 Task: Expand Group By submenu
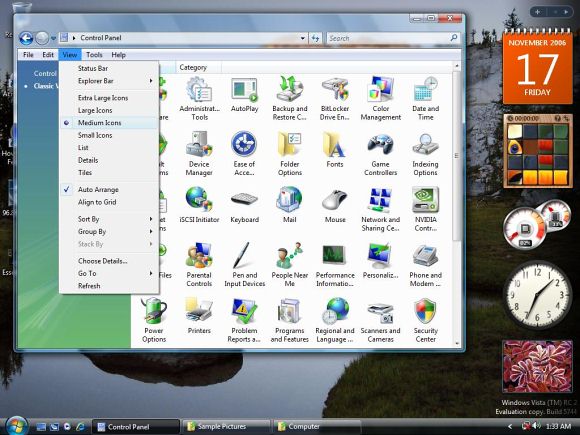[x=109, y=232]
